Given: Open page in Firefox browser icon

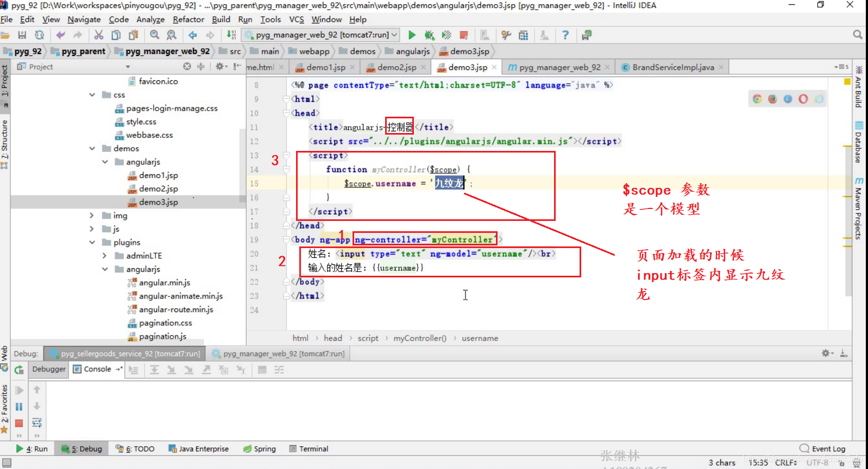Looking at the screenshot, I should pos(772,99).
